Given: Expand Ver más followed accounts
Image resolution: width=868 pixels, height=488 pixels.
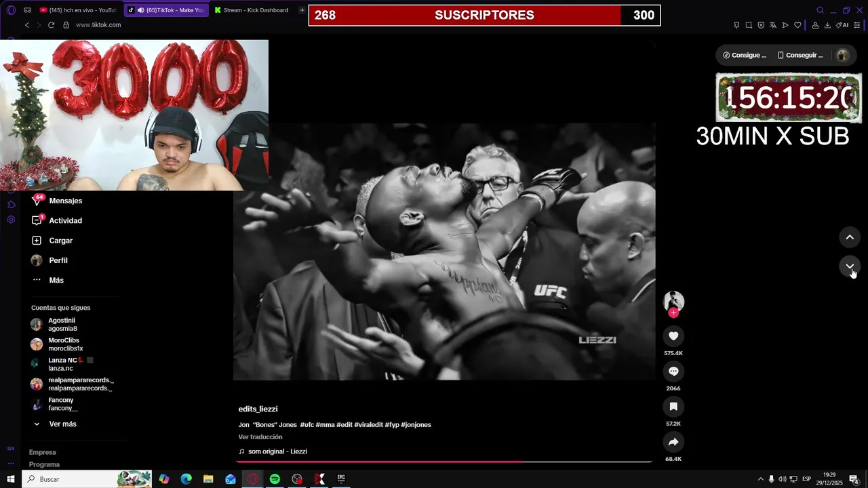Looking at the screenshot, I should pos(62,424).
